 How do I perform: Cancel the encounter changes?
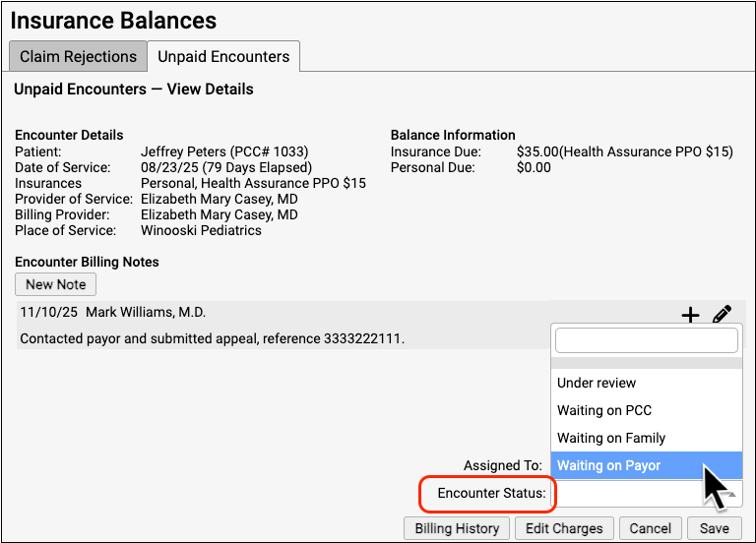(651, 528)
